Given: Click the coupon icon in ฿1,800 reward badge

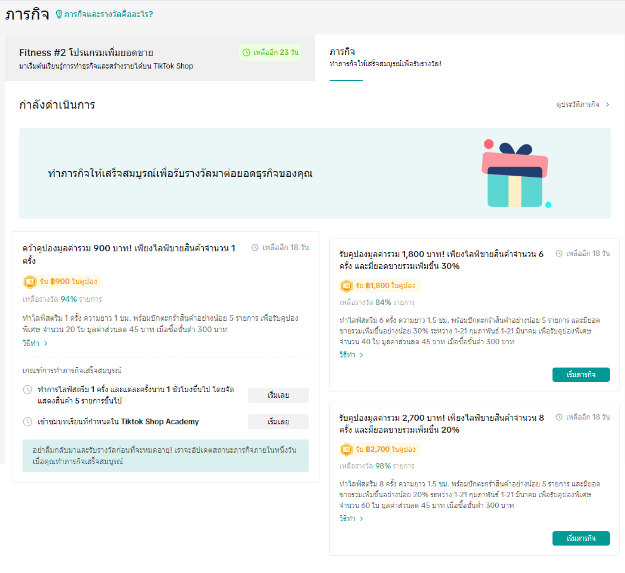Looking at the screenshot, I should click(x=346, y=286).
